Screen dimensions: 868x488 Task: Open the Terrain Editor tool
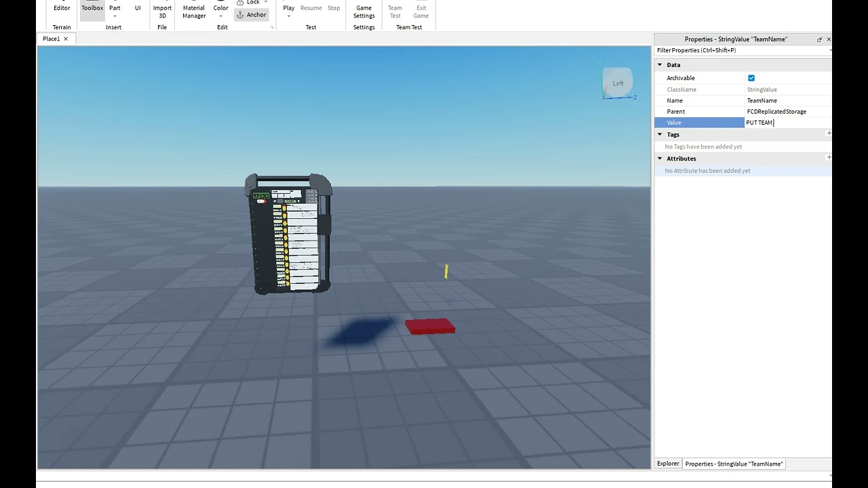coord(62,8)
